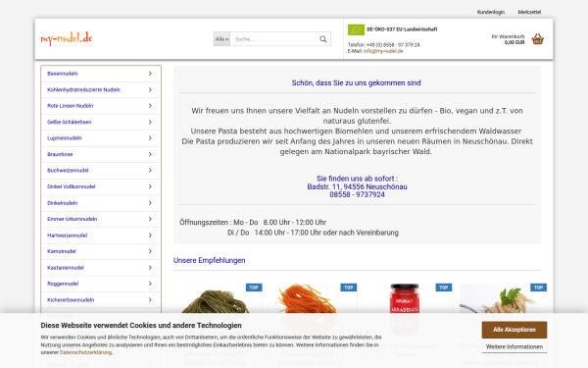Open the shopping basket icon
The height and width of the screenshot is (368, 588).
[537, 39]
